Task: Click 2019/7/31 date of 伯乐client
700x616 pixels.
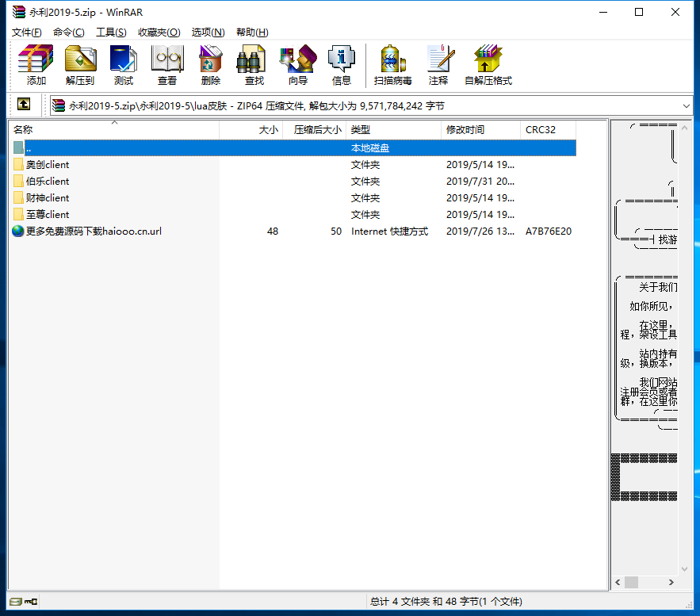Action: tap(480, 182)
